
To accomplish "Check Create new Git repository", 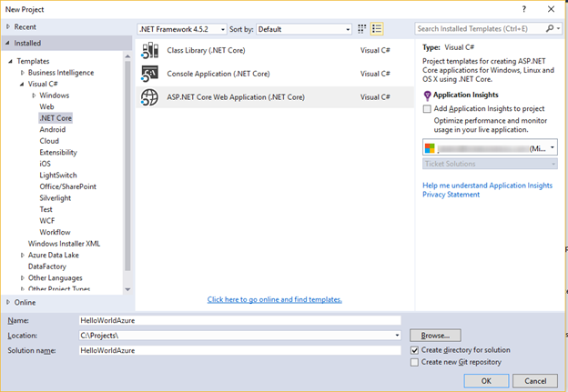I will click(414, 362).
